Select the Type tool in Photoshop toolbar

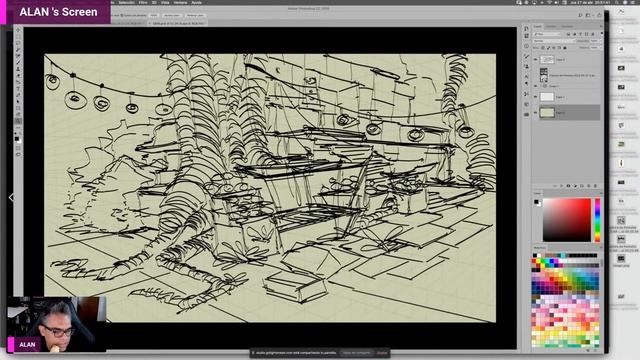(18, 88)
